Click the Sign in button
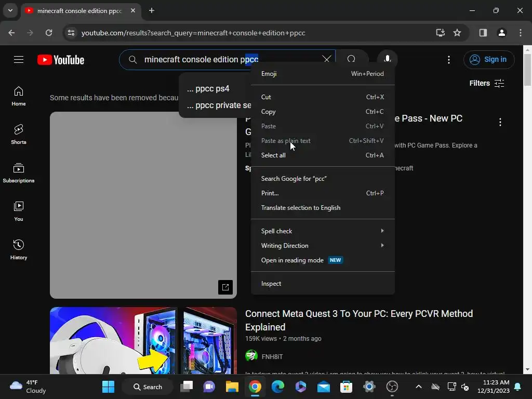Screen dimensions: 532x399 489,60
